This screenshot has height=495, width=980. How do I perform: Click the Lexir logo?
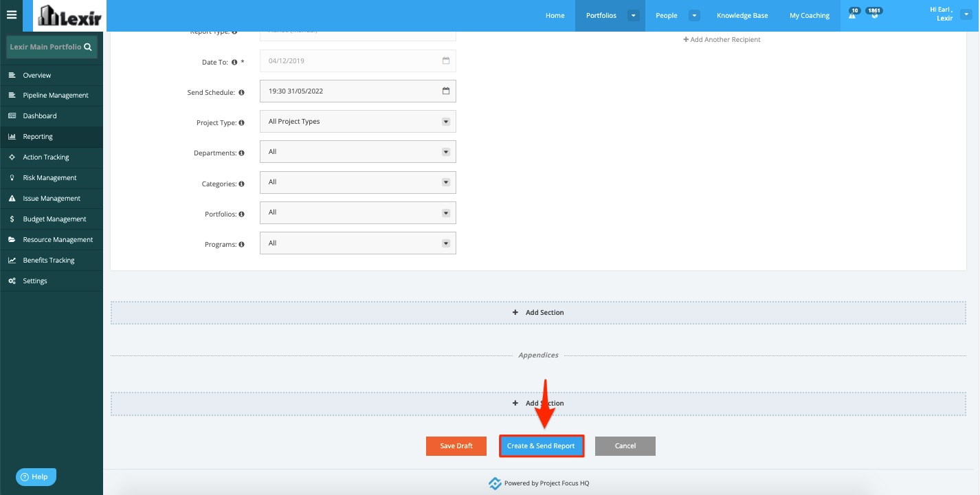point(70,16)
